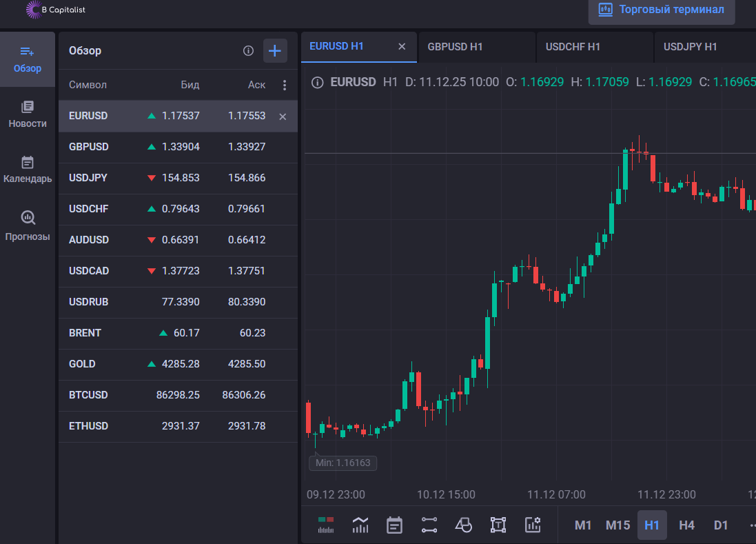756x544 pixels.
Task: Click the EURUSD chart info icon
Action: 317,82
